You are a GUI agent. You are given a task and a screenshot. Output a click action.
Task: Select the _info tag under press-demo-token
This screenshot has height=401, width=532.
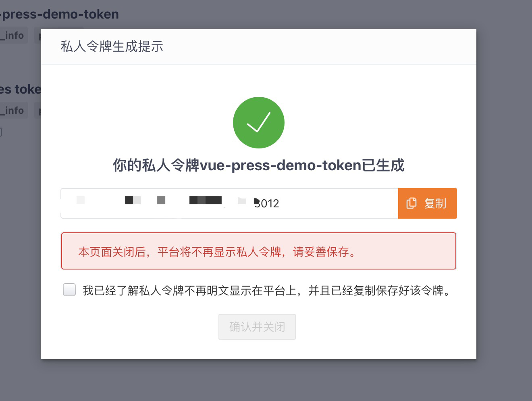13,36
